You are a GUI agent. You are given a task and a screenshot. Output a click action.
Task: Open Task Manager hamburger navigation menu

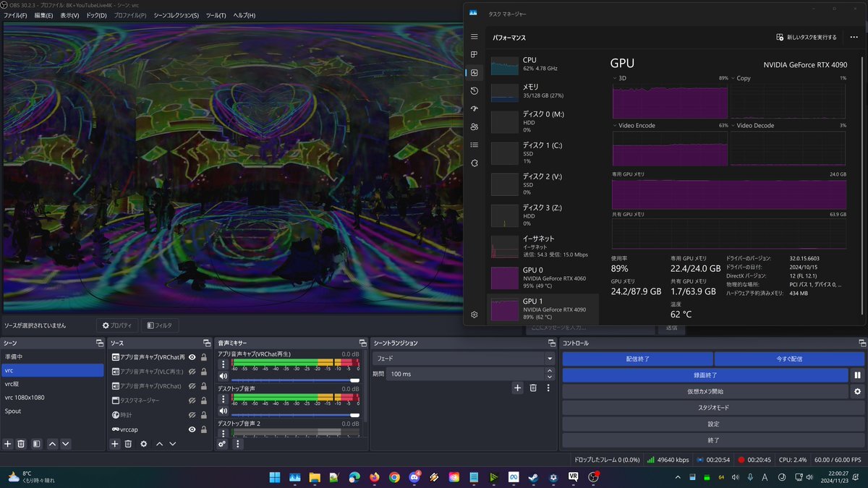pyautogui.click(x=475, y=36)
